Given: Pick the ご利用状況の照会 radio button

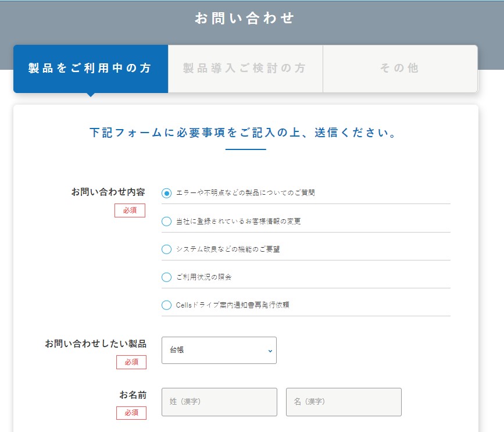Looking at the screenshot, I should click(166, 277).
